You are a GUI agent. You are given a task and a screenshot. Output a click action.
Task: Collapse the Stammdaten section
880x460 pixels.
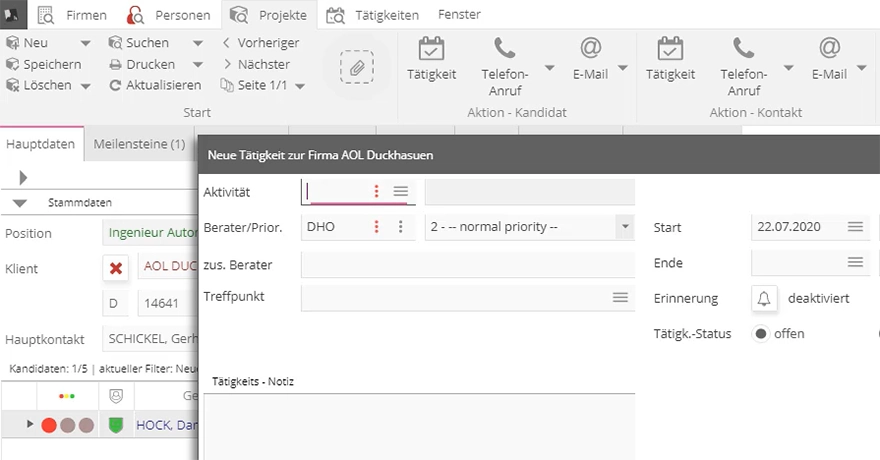(20, 203)
